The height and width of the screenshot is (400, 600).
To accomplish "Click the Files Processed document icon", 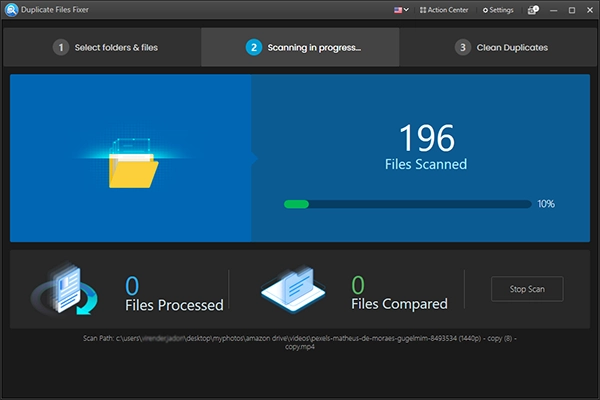I will (x=64, y=289).
